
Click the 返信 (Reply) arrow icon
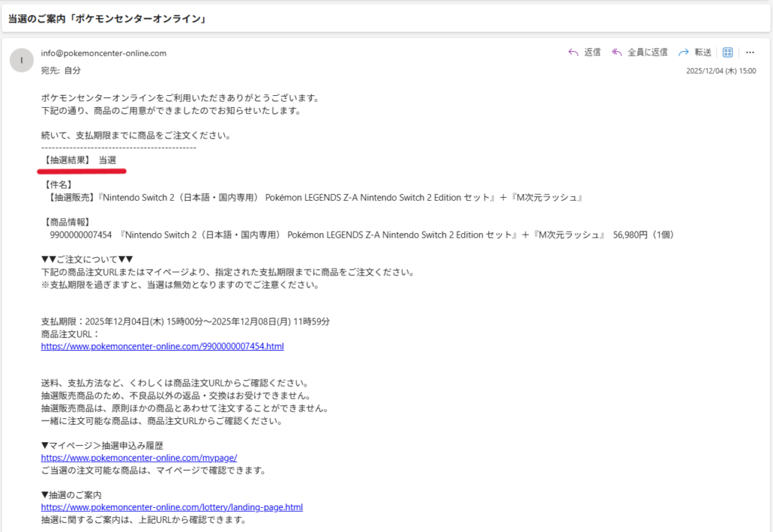573,52
